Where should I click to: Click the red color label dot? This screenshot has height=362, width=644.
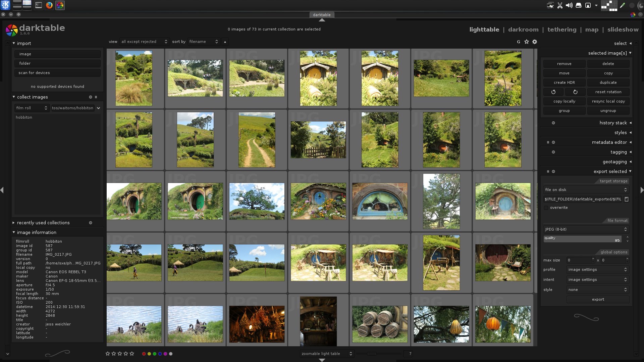point(144,354)
